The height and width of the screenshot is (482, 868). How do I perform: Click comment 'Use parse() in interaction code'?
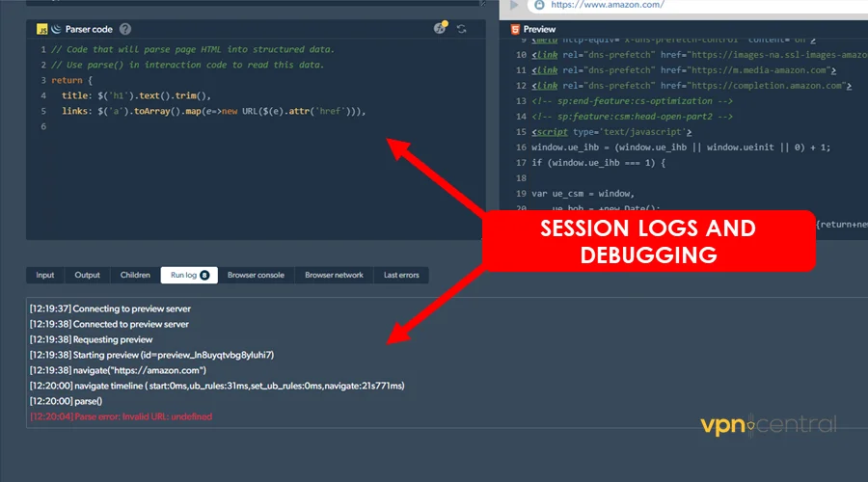click(x=188, y=65)
